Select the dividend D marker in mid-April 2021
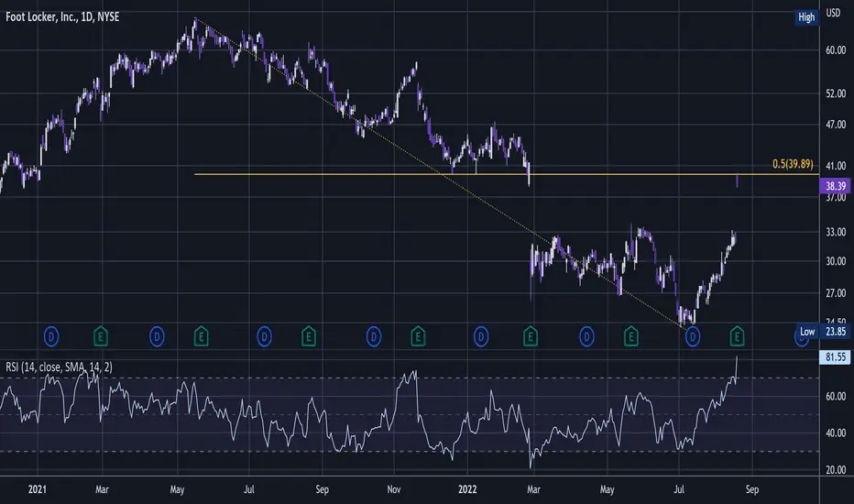854x504 pixels. pos(157,336)
